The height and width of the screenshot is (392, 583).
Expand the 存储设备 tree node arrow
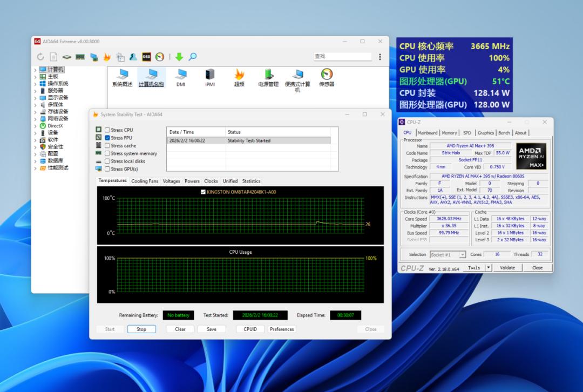click(36, 112)
